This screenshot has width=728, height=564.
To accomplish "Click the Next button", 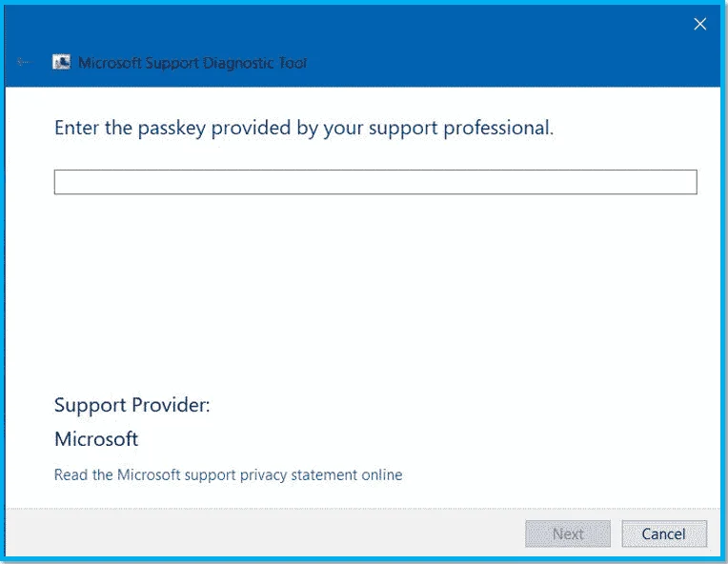I will click(567, 534).
